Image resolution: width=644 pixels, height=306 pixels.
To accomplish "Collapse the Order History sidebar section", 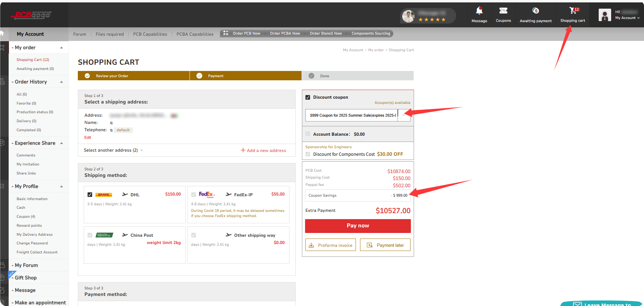I will point(62,82).
